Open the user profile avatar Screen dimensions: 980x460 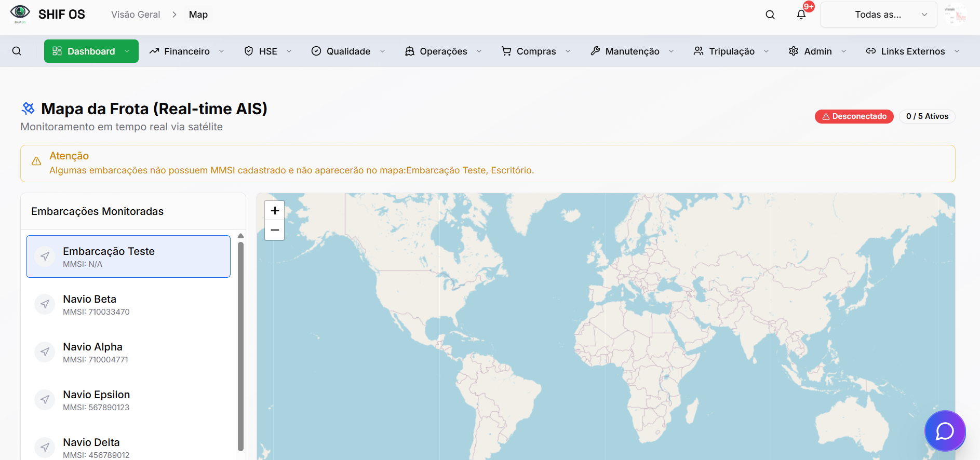(956, 15)
